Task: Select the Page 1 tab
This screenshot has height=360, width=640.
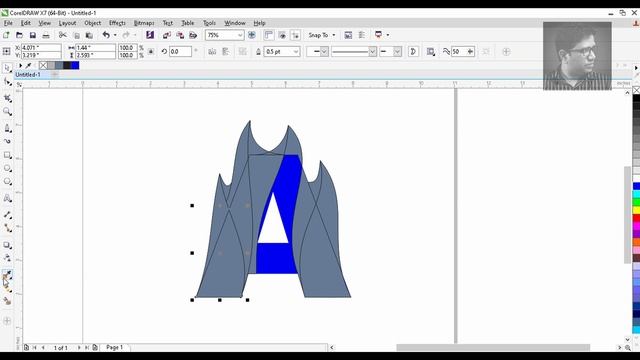Action: pos(115,347)
